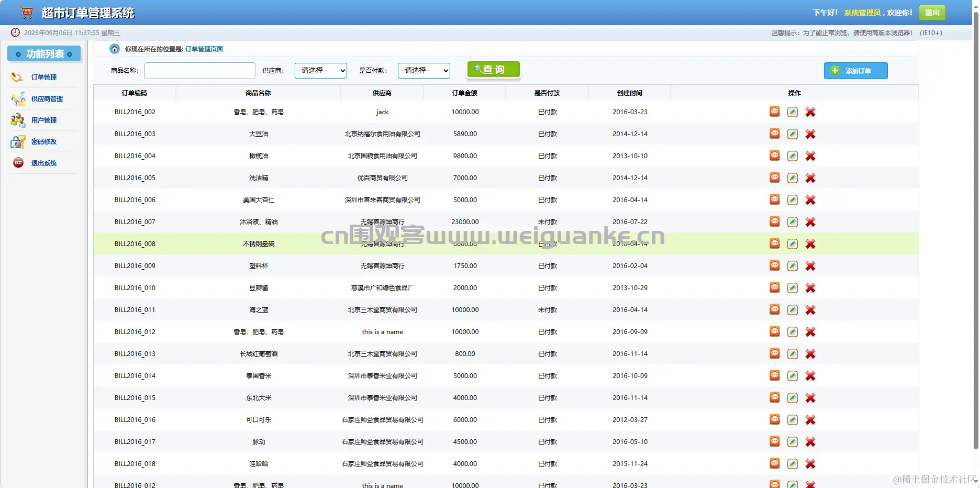Image resolution: width=980 pixels, height=488 pixels.
Task: Delete order BILL2016_014 with red X
Action: [x=810, y=376]
